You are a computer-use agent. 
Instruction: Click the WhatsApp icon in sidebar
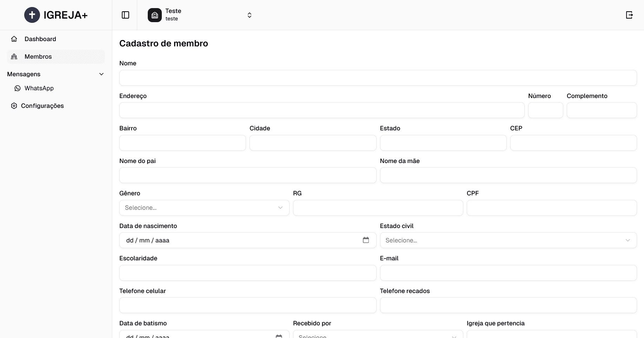tap(18, 88)
